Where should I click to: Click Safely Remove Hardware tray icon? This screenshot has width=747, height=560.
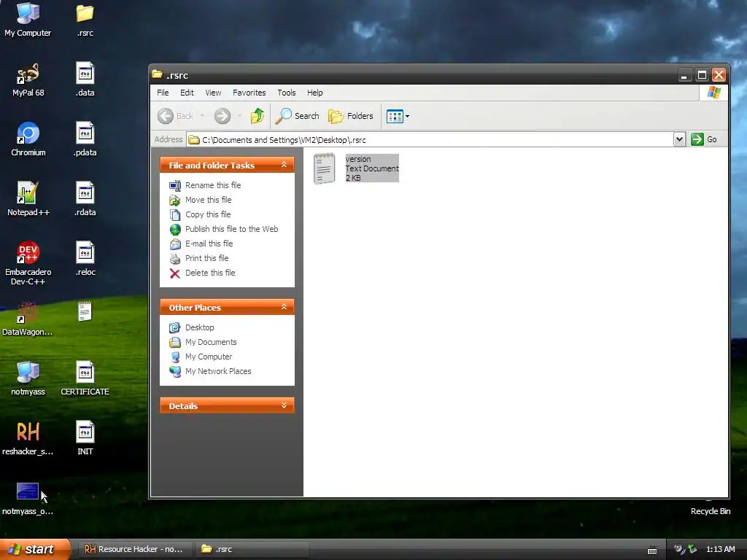[x=692, y=549]
